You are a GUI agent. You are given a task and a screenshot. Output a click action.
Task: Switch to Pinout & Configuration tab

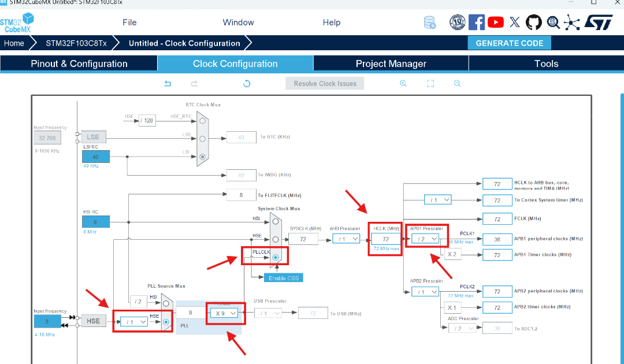tap(79, 64)
